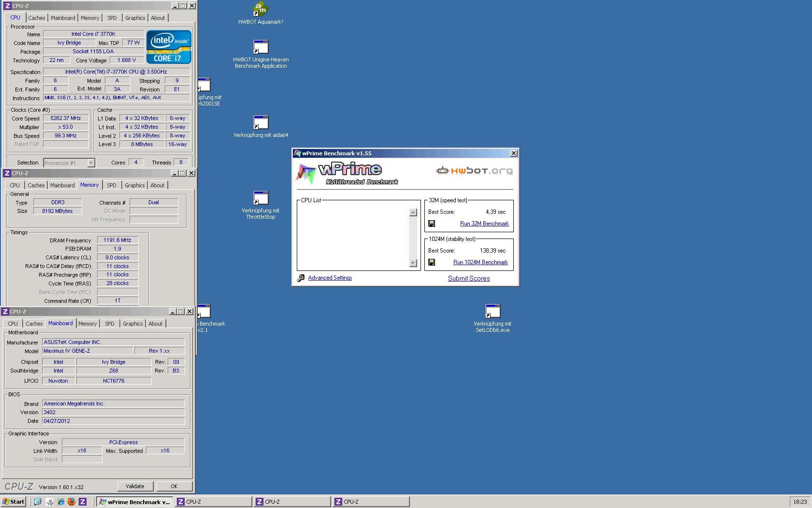Click the CPU List scrollbar up arrow
The height and width of the screenshot is (508, 812).
click(413, 212)
